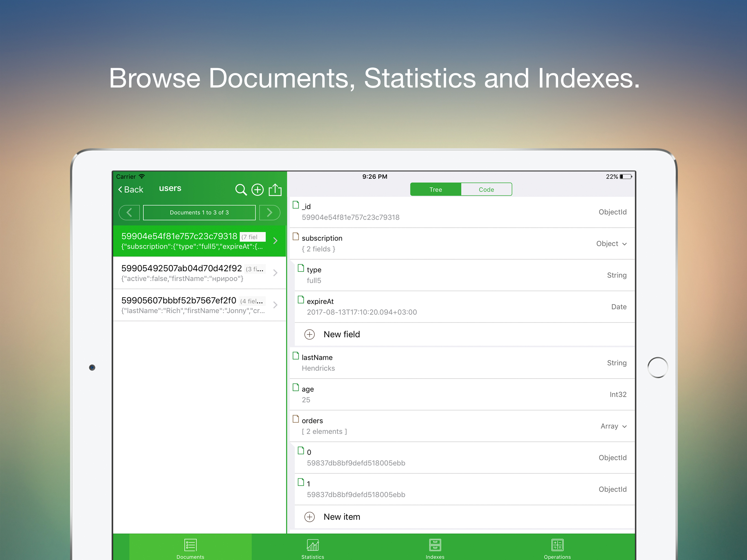Switch to Code view
This screenshot has height=560, width=747.
point(486,189)
